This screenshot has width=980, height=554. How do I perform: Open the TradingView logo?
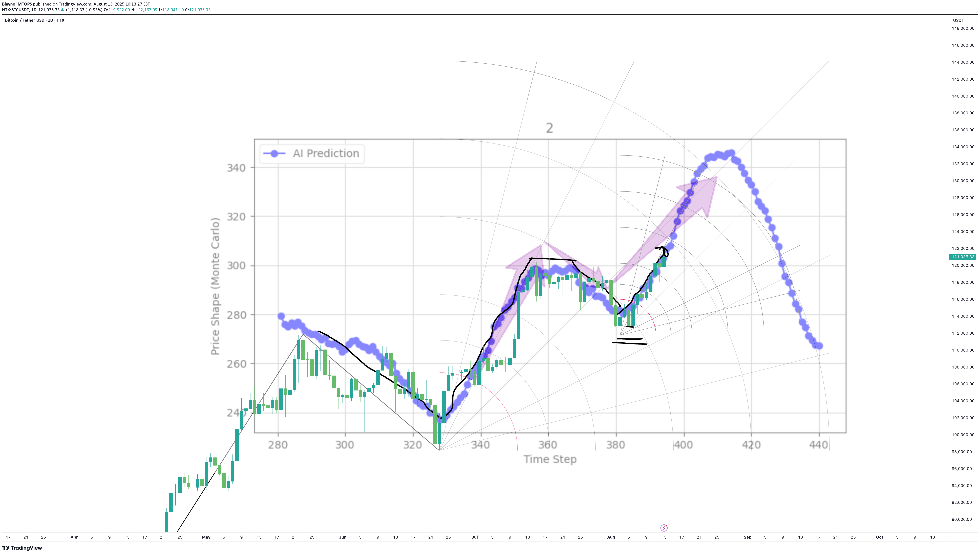(22, 548)
